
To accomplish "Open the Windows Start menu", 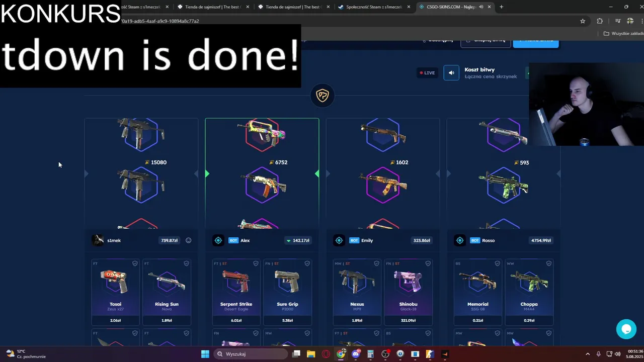I will 205,354.
